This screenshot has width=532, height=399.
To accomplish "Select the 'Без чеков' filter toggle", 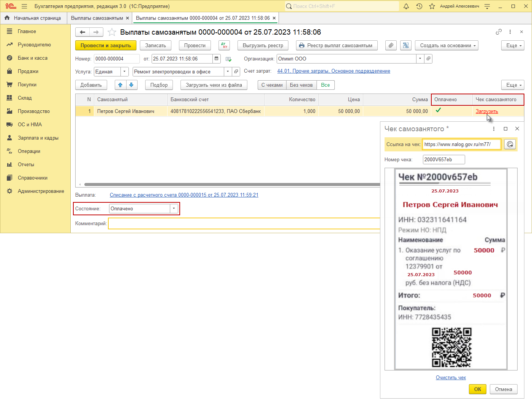I will point(301,85).
